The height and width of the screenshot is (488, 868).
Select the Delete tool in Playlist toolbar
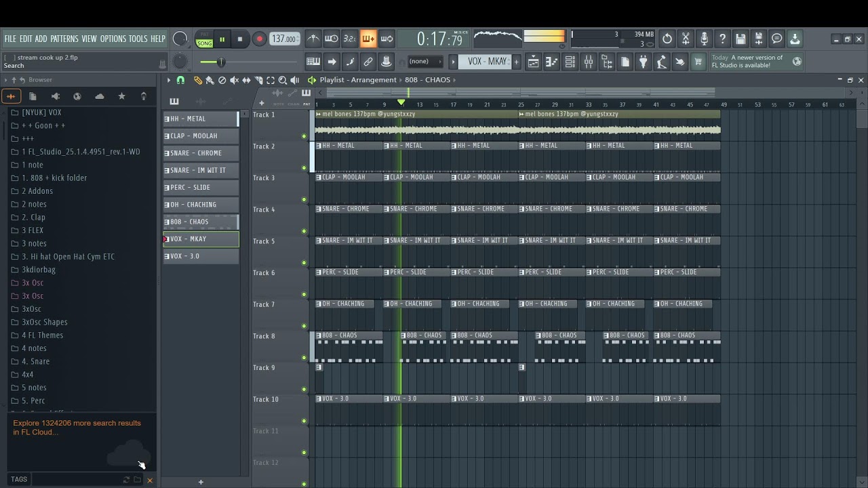(x=222, y=80)
